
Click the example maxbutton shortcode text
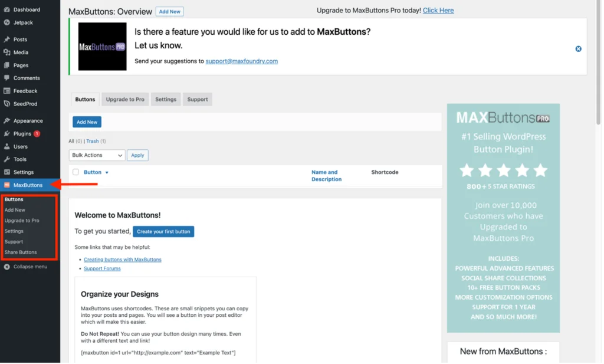click(x=158, y=353)
